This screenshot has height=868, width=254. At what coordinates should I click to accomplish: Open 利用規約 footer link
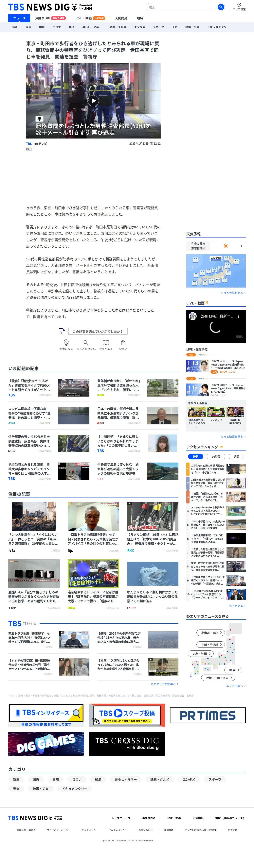point(169,830)
